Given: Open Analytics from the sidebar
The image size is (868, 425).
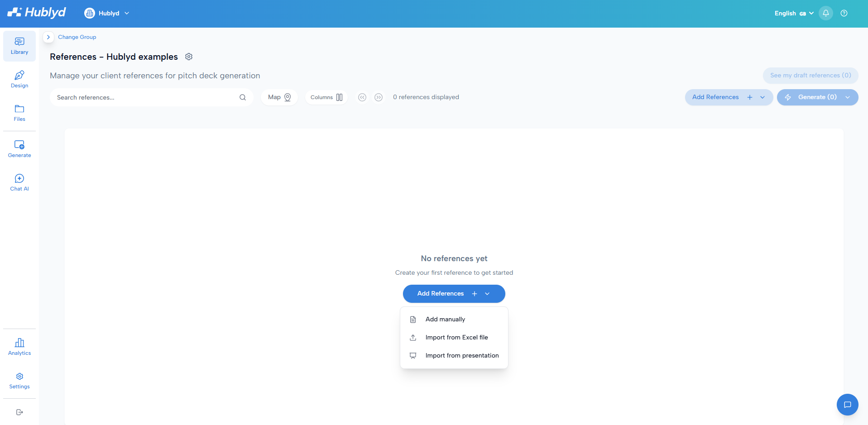Looking at the screenshot, I should point(19,347).
